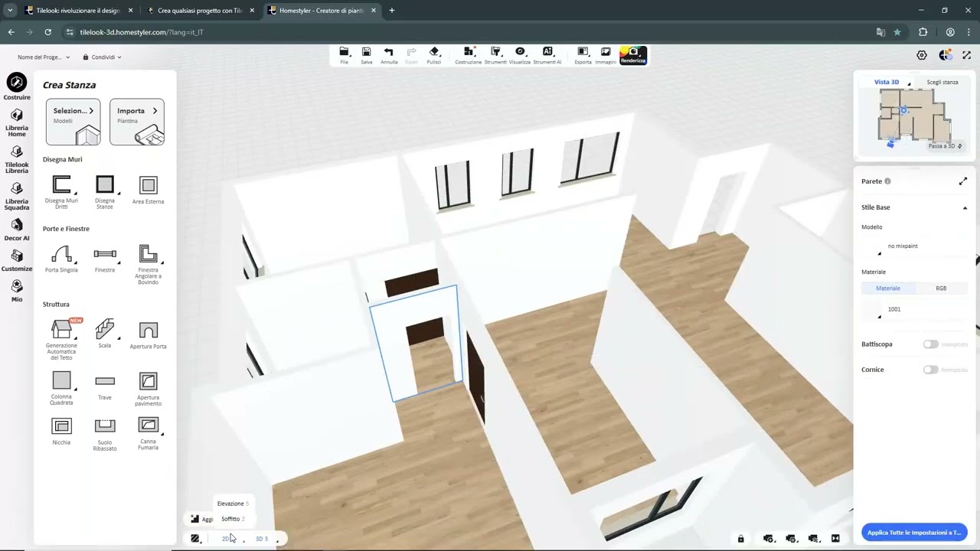Expand the Vista 3D dropdown
Viewport: 980px width, 551px height.
909,83
